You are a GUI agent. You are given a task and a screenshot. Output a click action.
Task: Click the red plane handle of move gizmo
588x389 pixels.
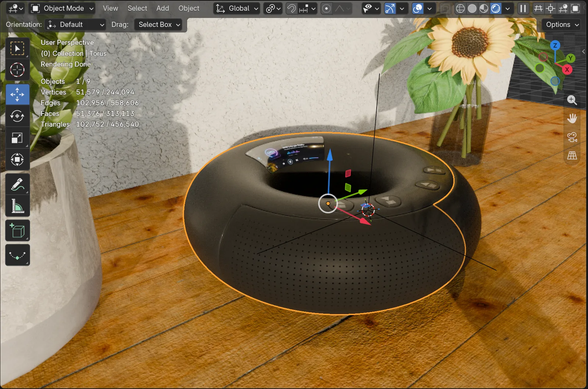tap(348, 173)
